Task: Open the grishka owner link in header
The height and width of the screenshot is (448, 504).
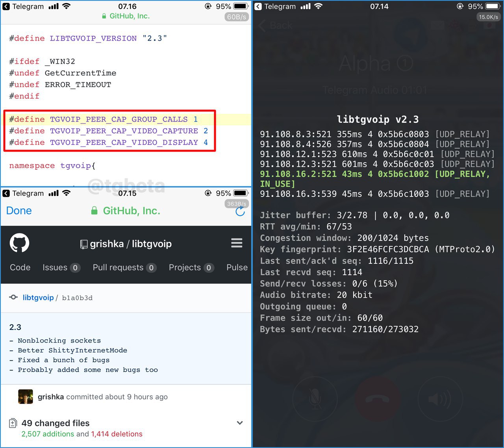Action: coord(107,244)
